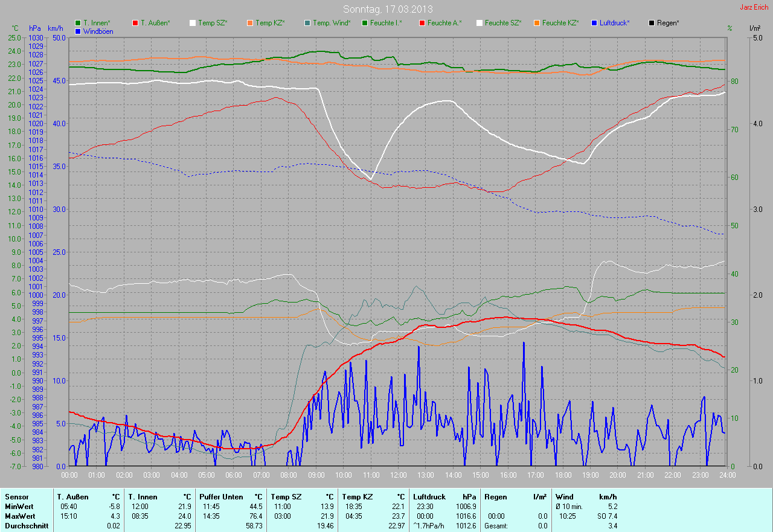
Task: Click the white Temp SZ legend square
Action: click(193, 23)
